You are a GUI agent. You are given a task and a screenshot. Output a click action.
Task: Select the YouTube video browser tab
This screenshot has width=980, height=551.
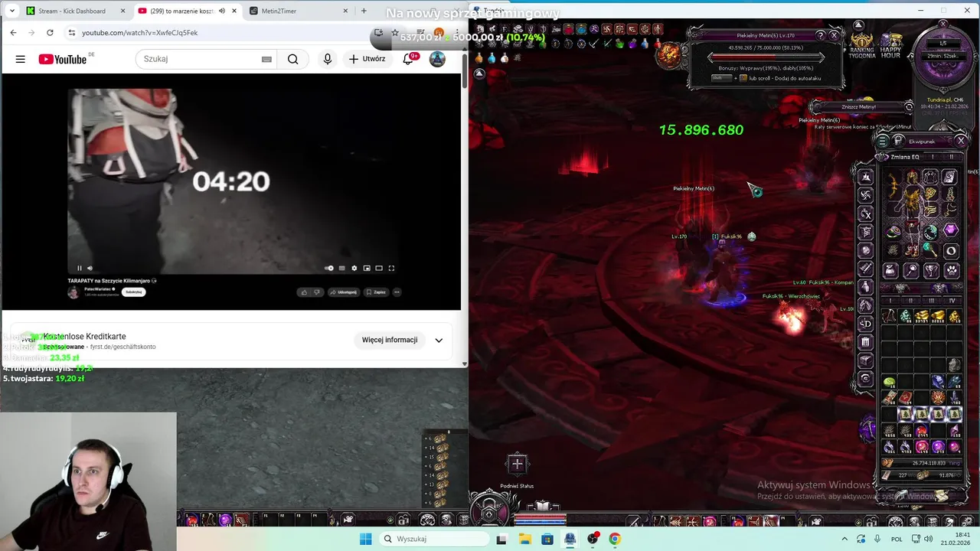[x=188, y=11]
